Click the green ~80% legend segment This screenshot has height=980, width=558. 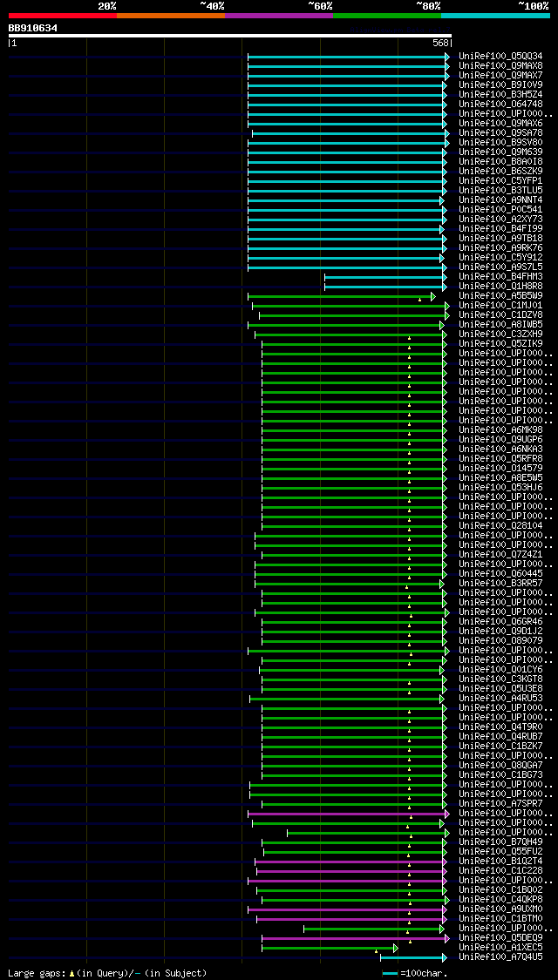click(387, 15)
